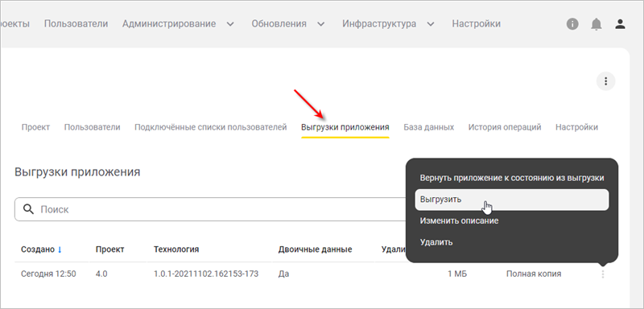
Task: Select the Полная копия cell
Action: point(534,274)
